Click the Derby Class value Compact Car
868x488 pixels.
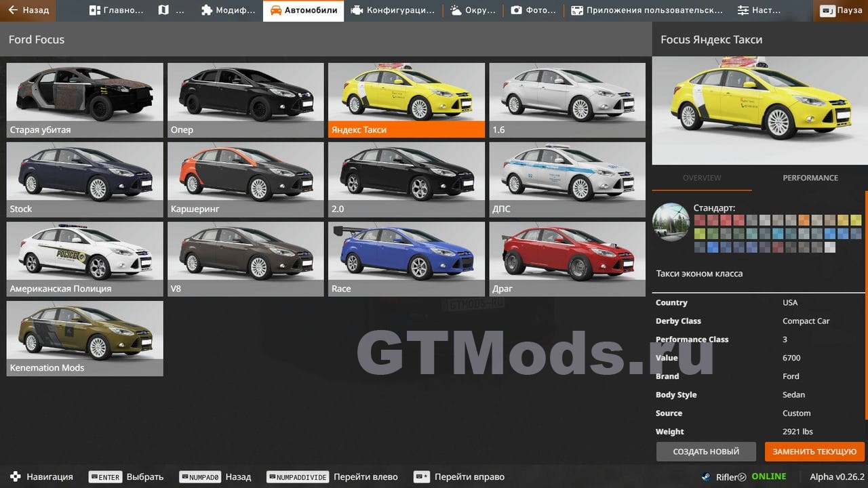(x=806, y=321)
